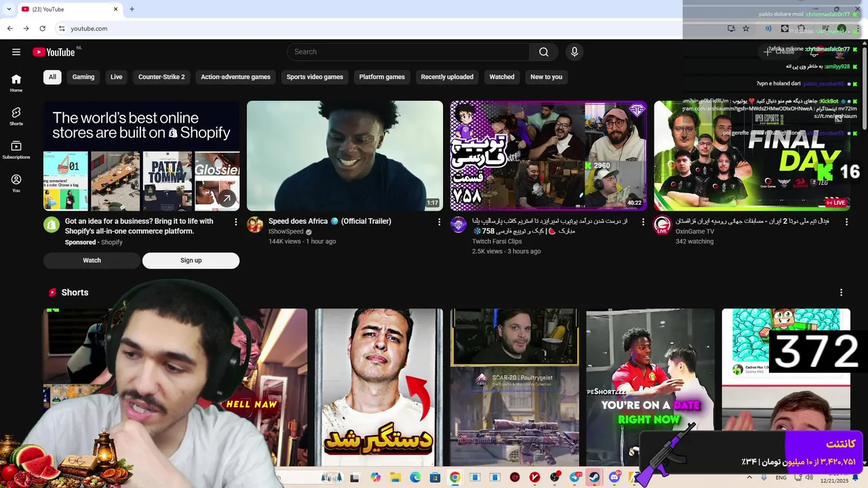The height and width of the screenshot is (488, 868).
Task: Open the Shopify online stores ad banner
Action: click(141, 156)
